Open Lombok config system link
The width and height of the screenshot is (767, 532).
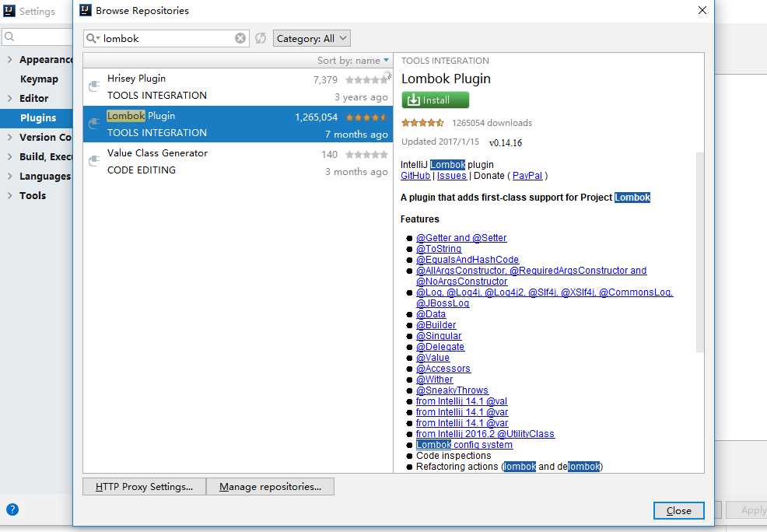[x=464, y=444]
